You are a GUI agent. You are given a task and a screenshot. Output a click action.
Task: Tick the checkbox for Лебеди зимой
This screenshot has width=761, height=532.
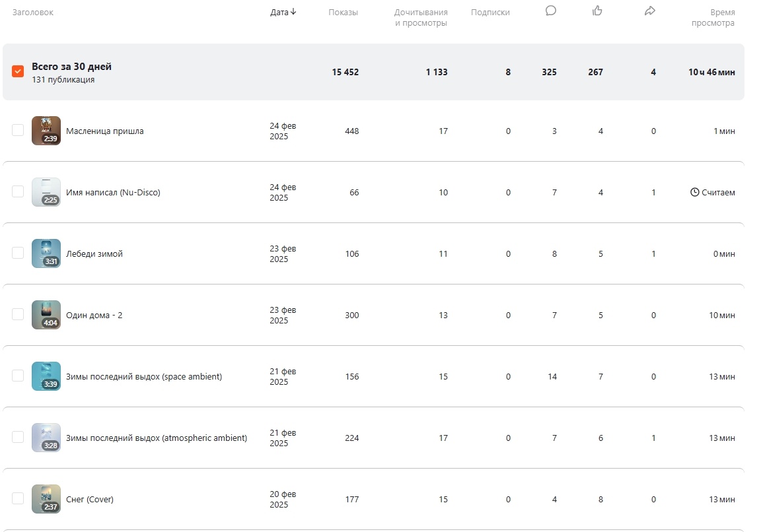(x=18, y=253)
